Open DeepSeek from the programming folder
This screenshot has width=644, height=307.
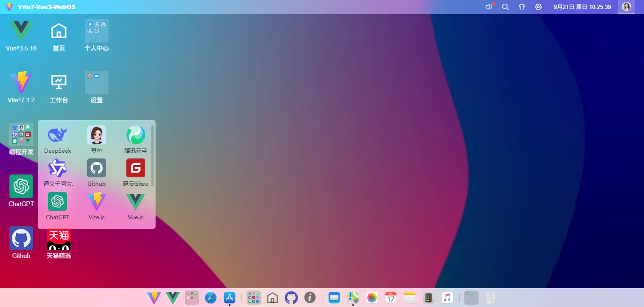click(x=57, y=134)
